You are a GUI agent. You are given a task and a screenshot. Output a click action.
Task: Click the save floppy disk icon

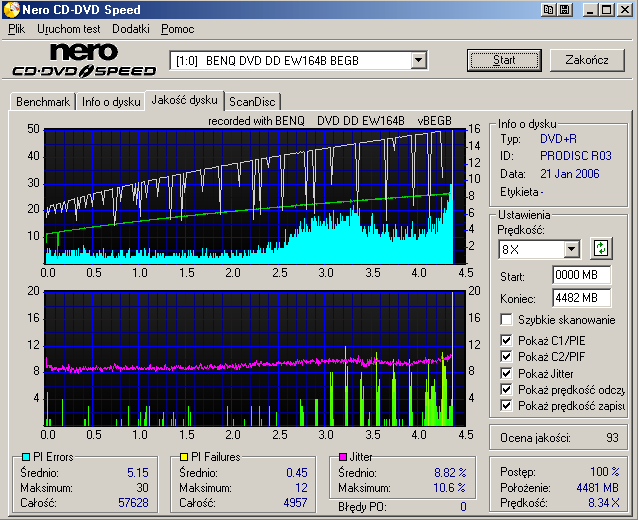(x=565, y=10)
